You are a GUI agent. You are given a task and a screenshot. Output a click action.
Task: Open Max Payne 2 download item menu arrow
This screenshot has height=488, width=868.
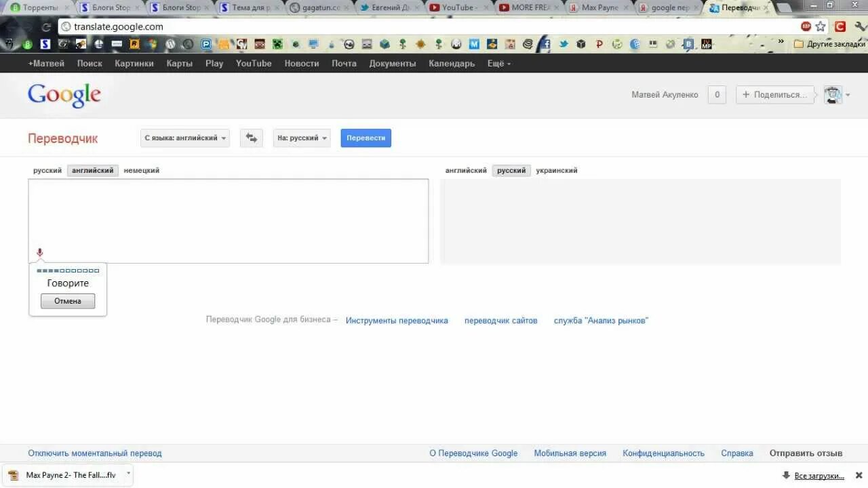[x=127, y=474]
